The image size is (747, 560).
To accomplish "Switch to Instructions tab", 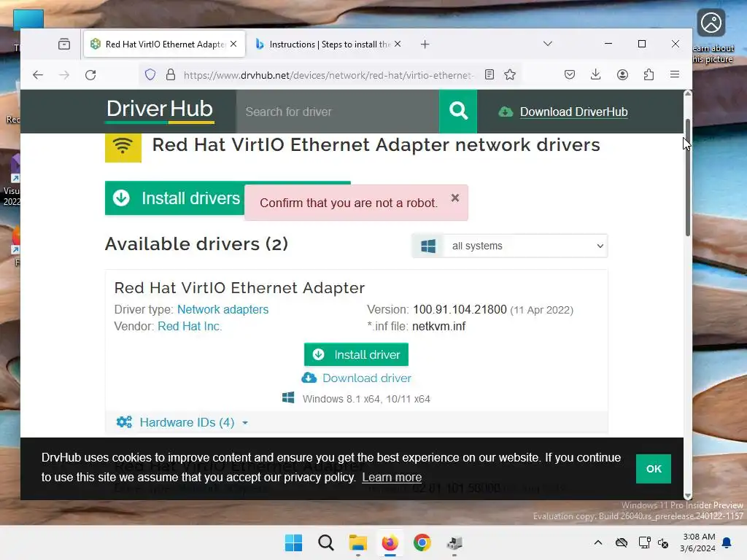I will (x=329, y=44).
